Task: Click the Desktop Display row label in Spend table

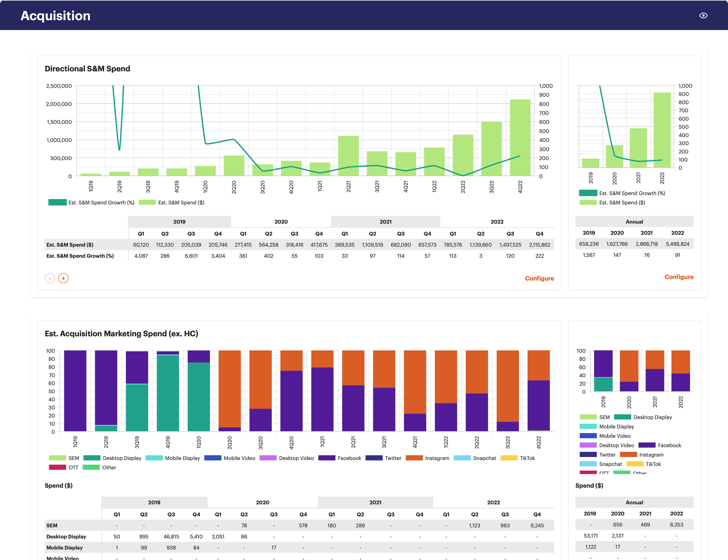Action: tap(66, 537)
